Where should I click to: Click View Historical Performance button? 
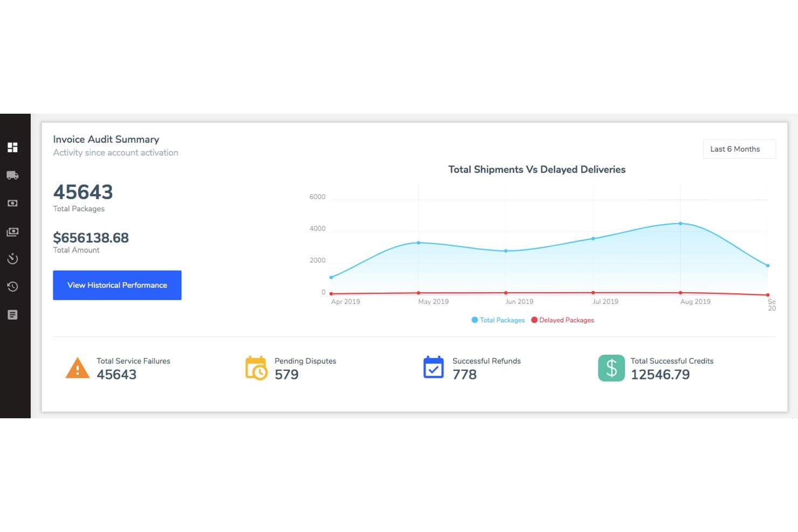tap(117, 285)
